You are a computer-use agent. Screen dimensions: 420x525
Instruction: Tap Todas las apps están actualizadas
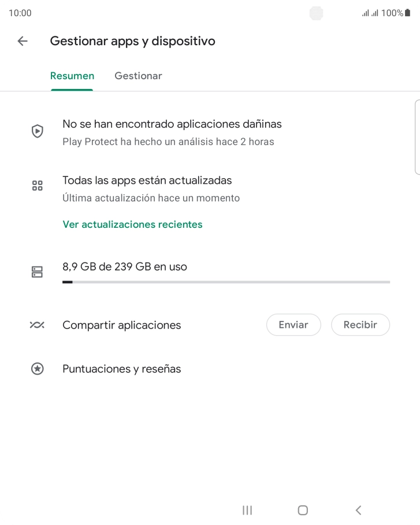click(x=147, y=180)
